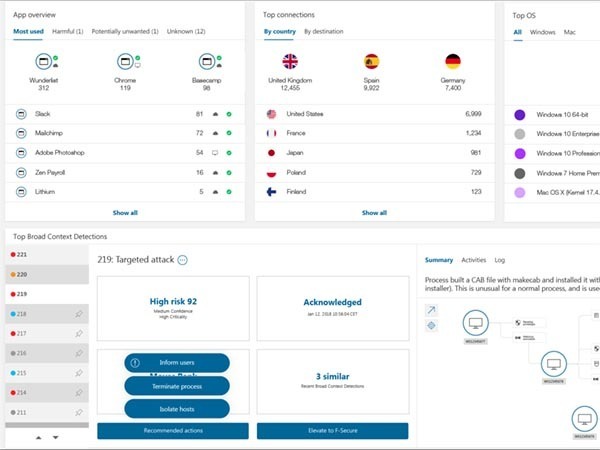Click the center-target icon in Summary graph
Image resolution: width=600 pixels, height=450 pixels.
tap(431, 326)
